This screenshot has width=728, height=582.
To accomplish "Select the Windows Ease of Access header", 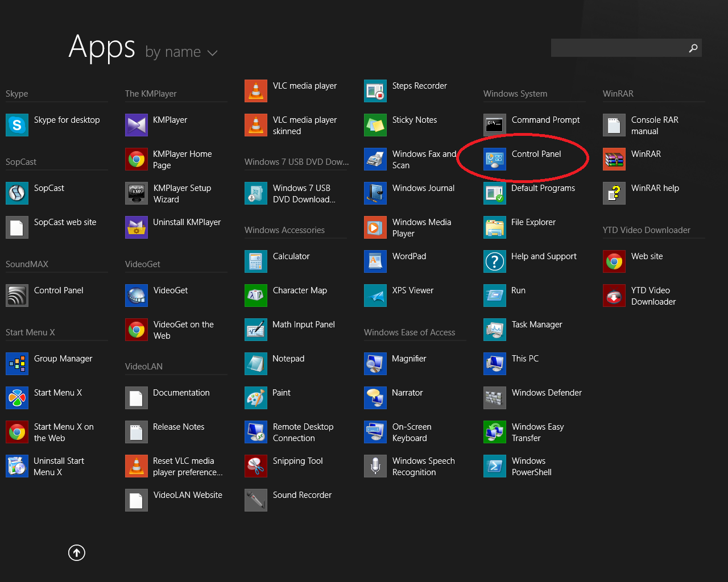I will 409,332.
